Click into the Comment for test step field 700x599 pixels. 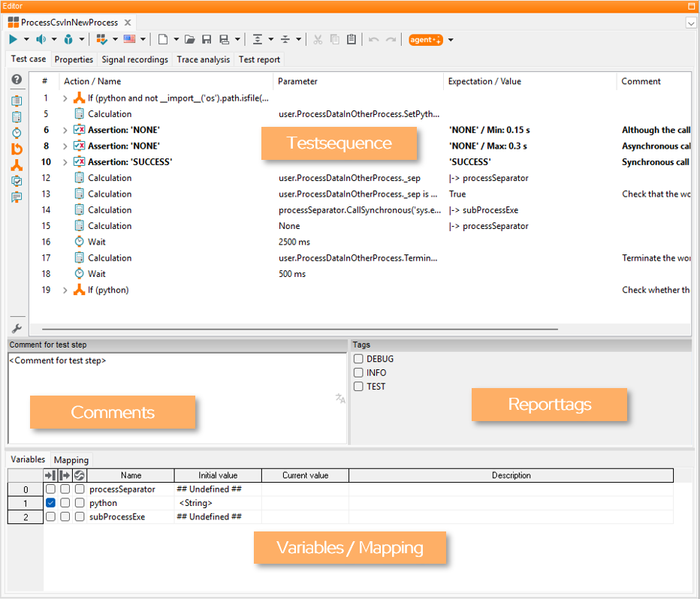pyautogui.click(x=177, y=399)
